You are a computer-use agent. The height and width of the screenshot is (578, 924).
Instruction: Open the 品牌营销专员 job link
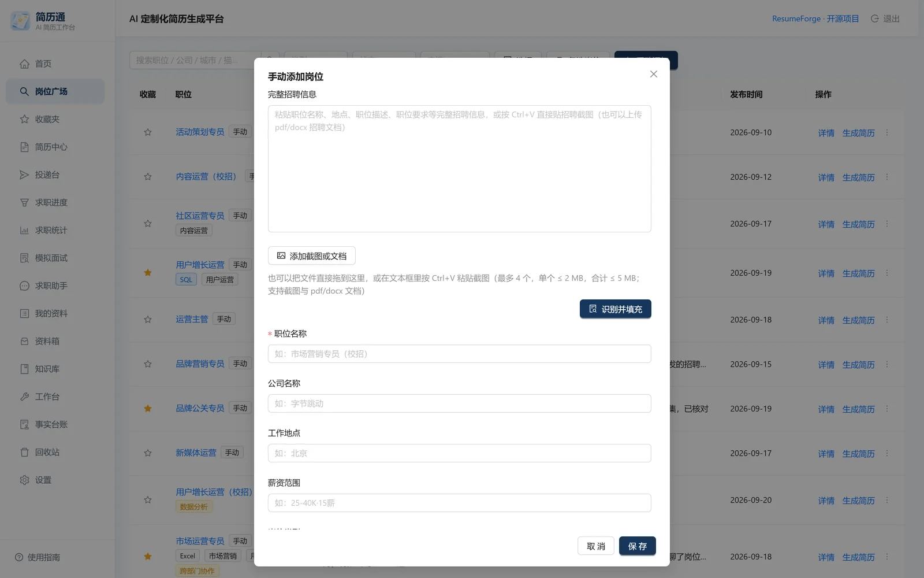(200, 364)
